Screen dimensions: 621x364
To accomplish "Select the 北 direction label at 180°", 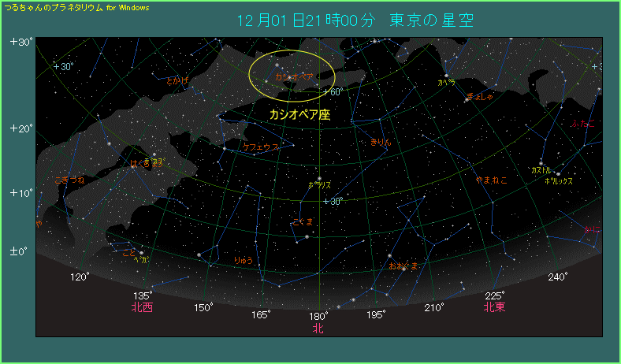I will (318, 329).
